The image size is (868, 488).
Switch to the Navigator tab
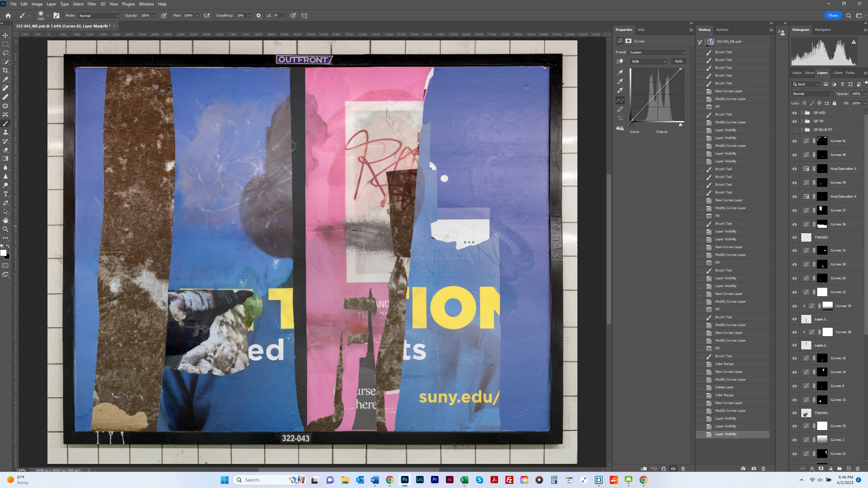(823, 30)
